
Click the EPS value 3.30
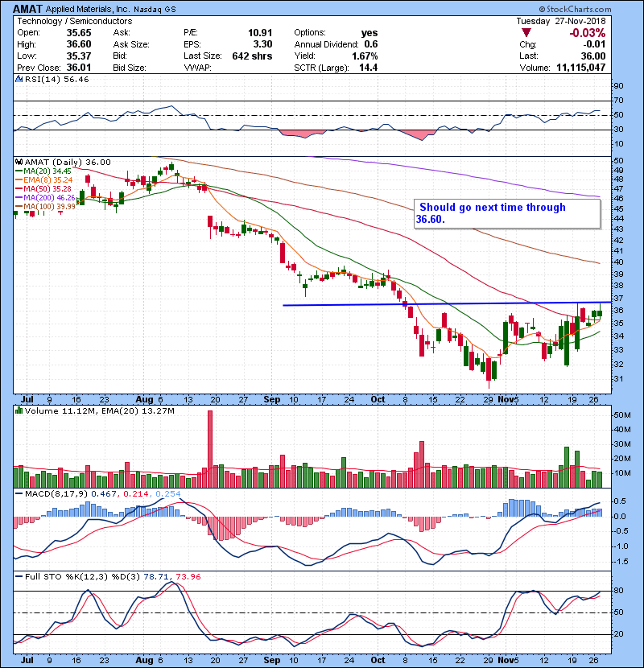pos(262,44)
